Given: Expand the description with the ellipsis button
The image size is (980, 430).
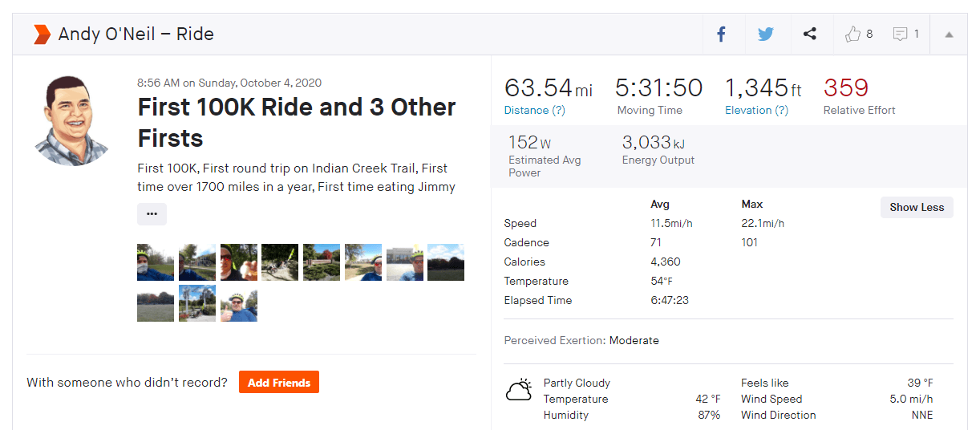Looking at the screenshot, I should [152, 214].
